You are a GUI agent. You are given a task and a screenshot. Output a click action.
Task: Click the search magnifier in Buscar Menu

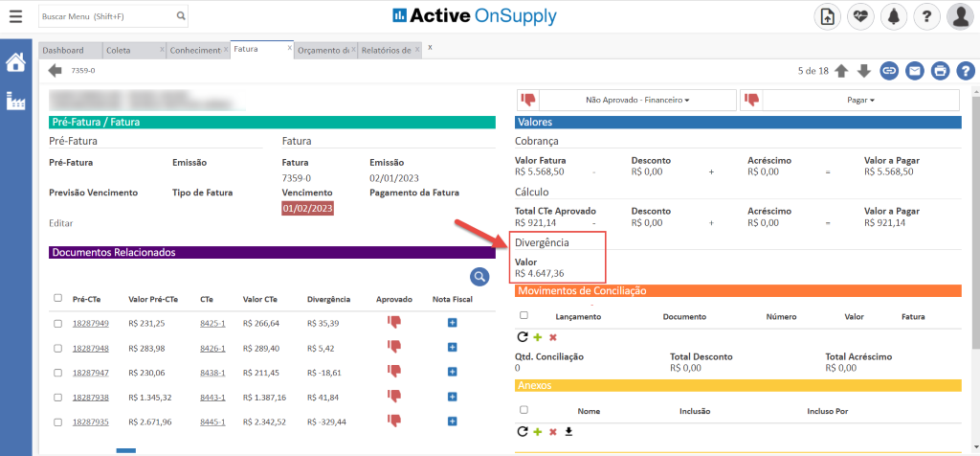click(181, 16)
